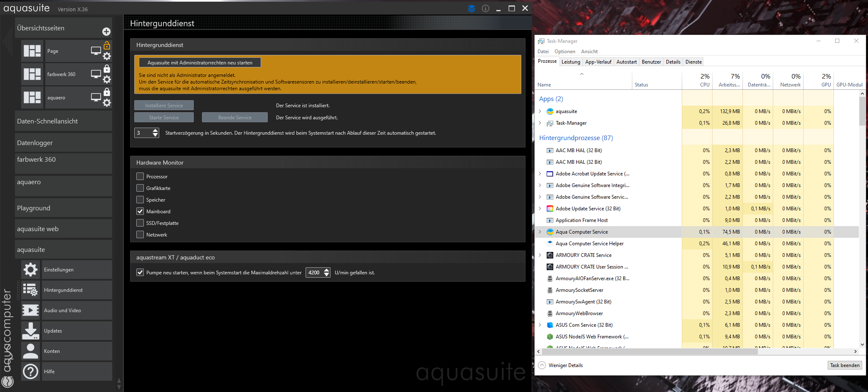Viewport: 868px width, 392px height.
Task: Click the ARMOURY CRATE Service process icon
Action: pyautogui.click(x=550, y=255)
